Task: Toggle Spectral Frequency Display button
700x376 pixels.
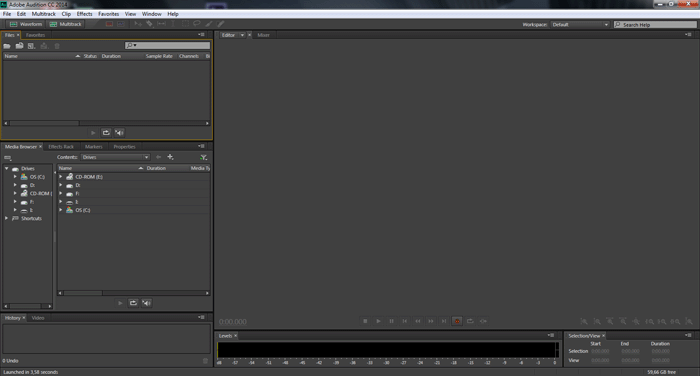Action: click(x=109, y=24)
